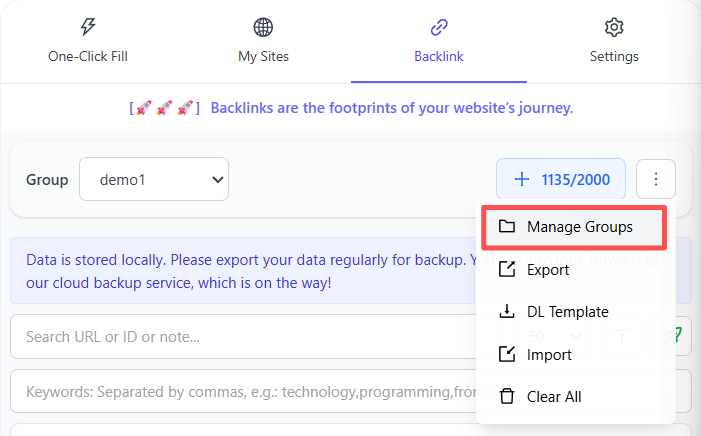The height and width of the screenshot is (436, 701).
Task: Click the lightning bolt icon
Action: (x=88, y=27)
